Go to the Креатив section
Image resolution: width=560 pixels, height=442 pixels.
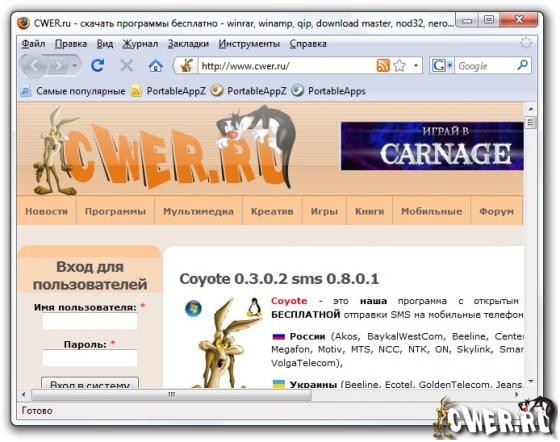[x=272, y=211]
